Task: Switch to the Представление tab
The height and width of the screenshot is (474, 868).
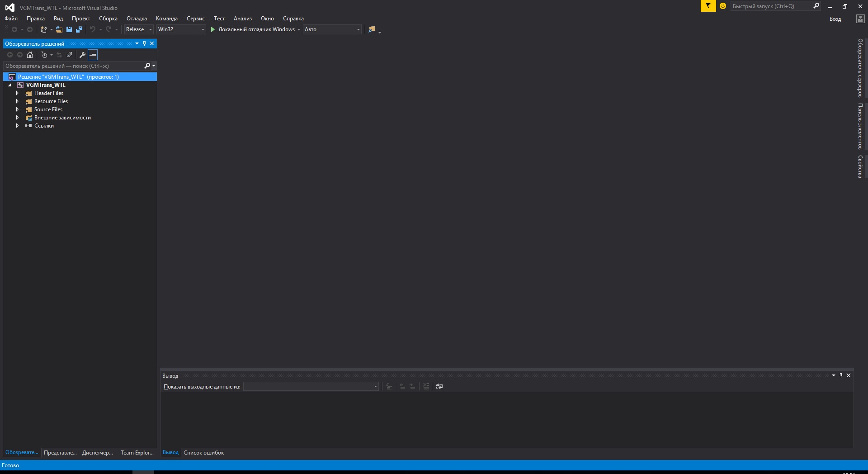Action: pyautogui.click(x=60, y=453)
